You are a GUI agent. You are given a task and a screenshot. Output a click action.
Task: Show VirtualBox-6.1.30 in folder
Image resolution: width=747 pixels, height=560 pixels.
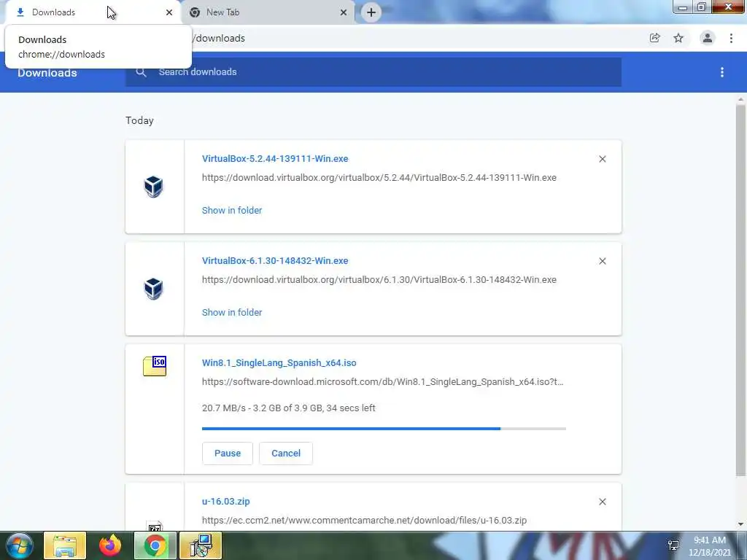click(232, 312)
